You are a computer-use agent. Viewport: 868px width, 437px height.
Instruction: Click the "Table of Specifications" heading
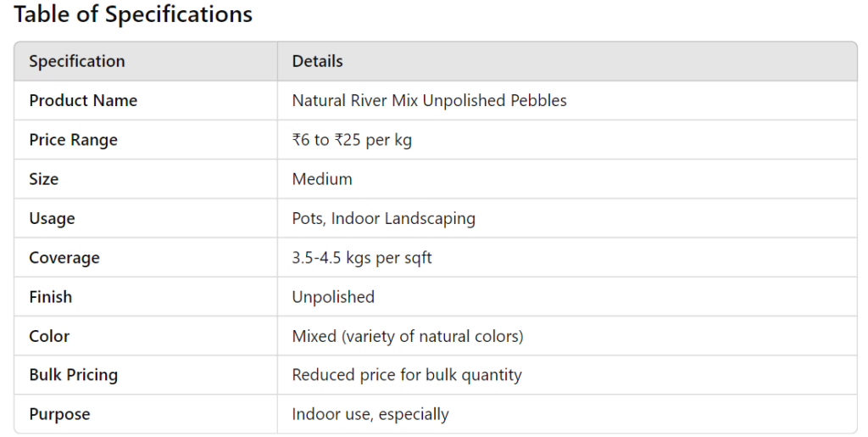[x=133, y=14]
